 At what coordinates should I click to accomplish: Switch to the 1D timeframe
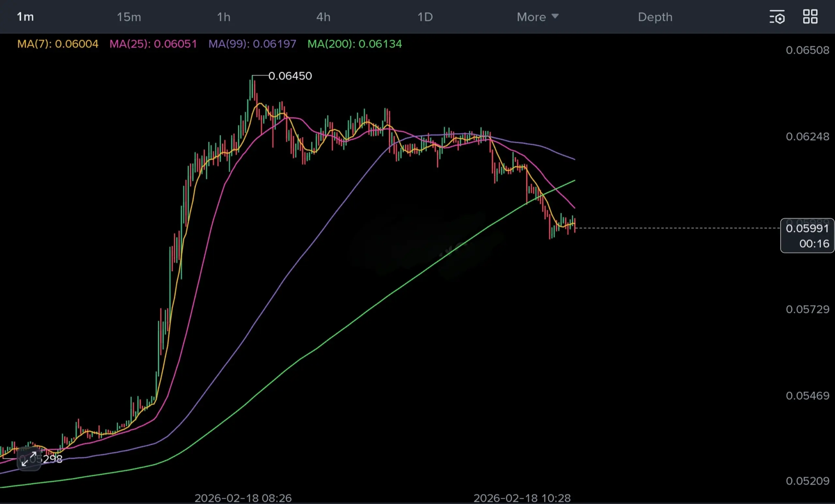click(425, 17)
